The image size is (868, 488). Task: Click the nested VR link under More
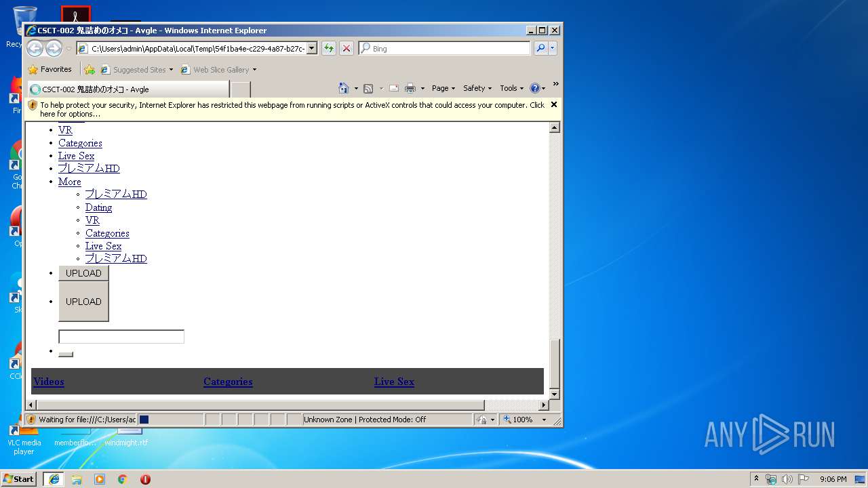[x=92, y=220]
